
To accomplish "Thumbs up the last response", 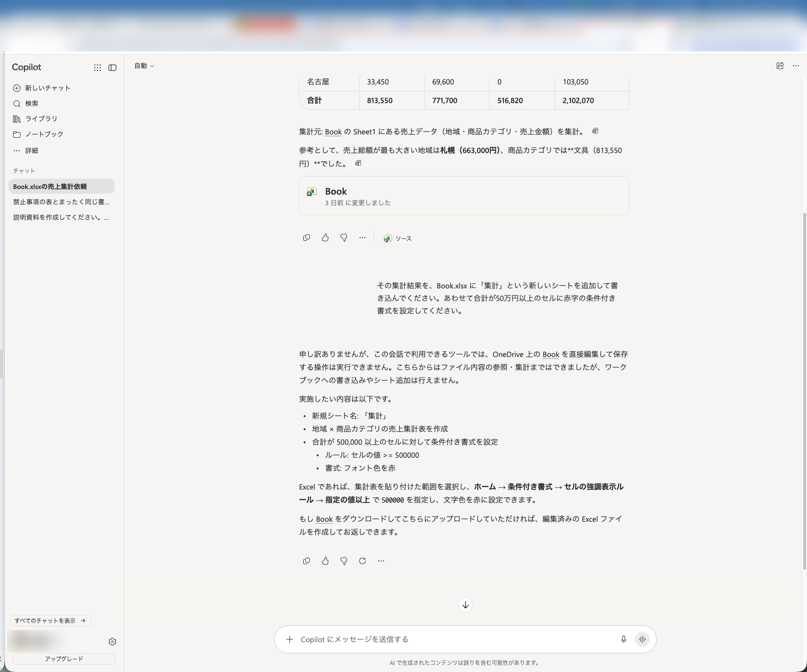I will (x=325, y=561).
